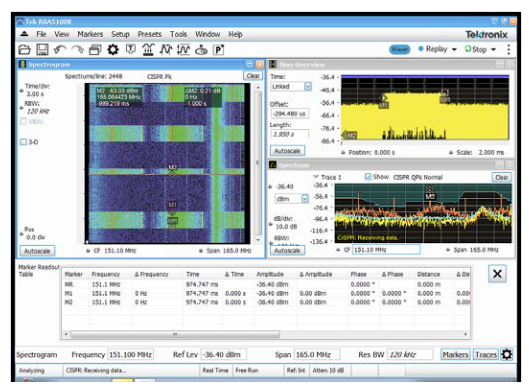The width and height of the screenshot is (529, 391).
Task: Open the Stop dropdown arrow
Action: pos(494,50)
